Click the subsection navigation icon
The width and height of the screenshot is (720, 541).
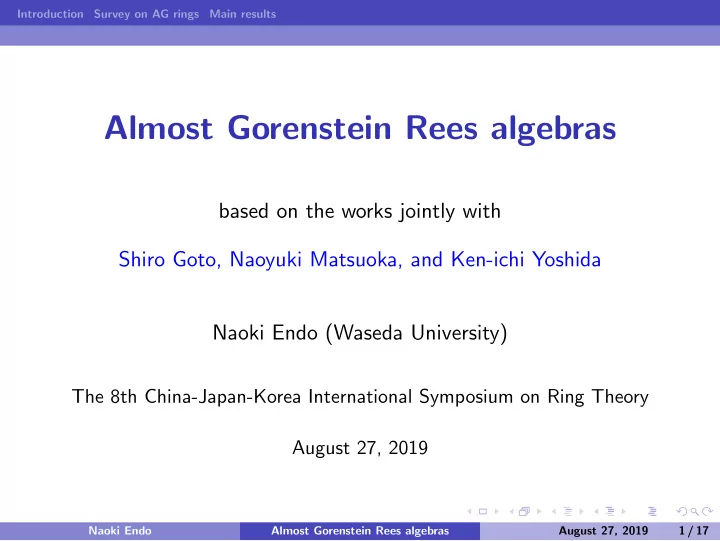pos(568,511)
